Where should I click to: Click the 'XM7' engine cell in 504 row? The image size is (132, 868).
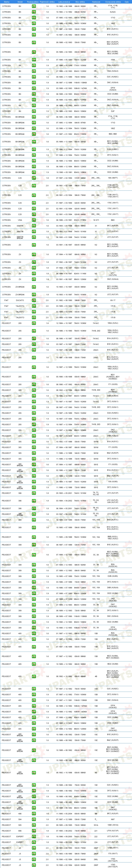[113, 819]
